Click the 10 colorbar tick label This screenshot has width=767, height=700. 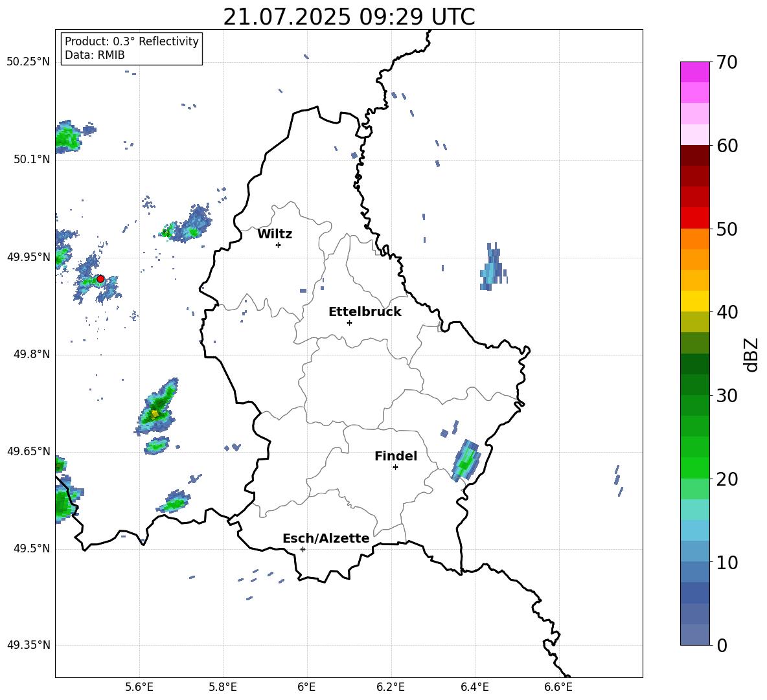click(727, 562)
